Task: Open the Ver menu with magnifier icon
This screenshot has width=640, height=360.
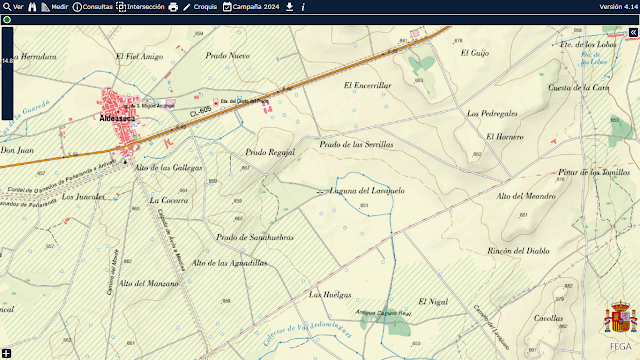Action: (x=13, y=7)
